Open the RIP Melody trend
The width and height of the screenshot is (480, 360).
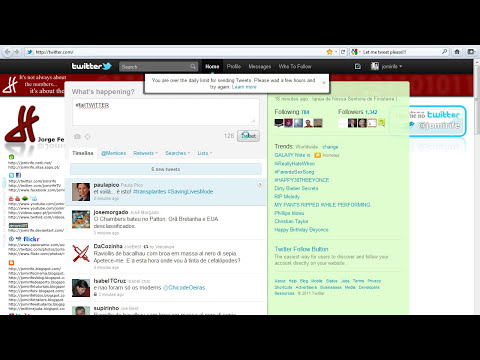tap(287, 196)
